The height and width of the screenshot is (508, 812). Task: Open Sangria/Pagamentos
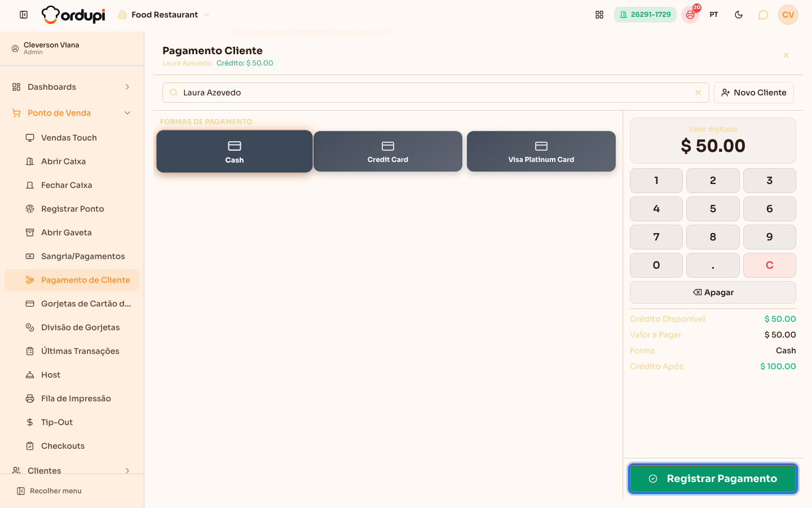(72, 256)
